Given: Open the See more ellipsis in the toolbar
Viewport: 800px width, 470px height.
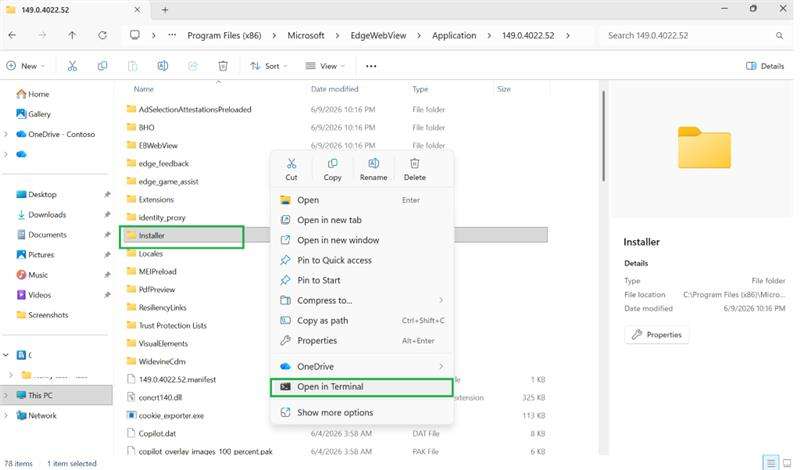Looking at the screenshot, I should tap(371, 66).
